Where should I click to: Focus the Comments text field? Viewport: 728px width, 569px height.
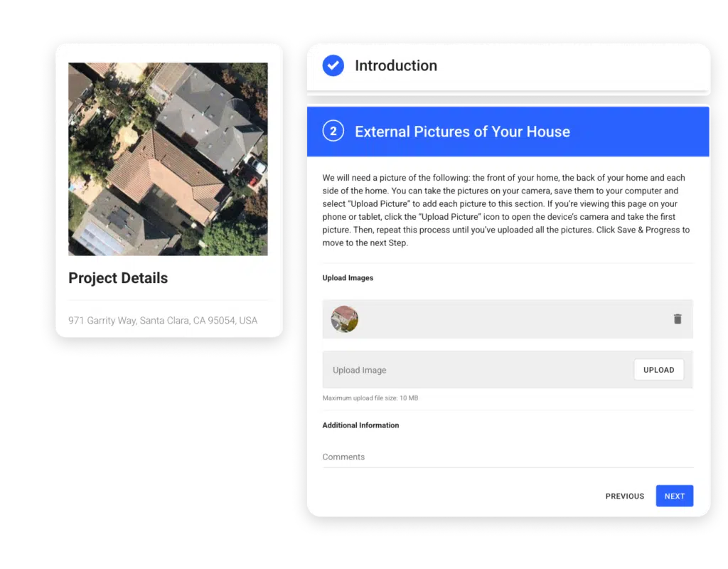507,457
